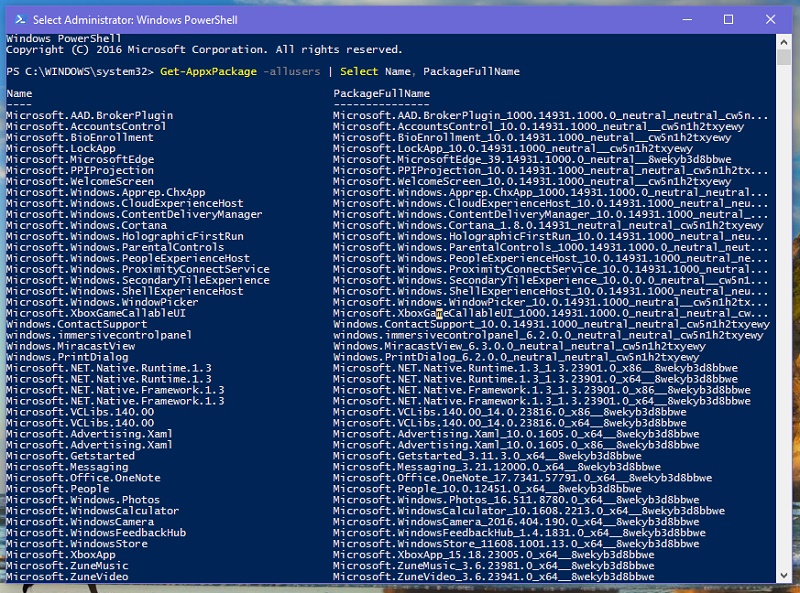Click full name 'Microsoft.WindowsStore_11608.1001.13.0_x64__8wekyb3d8bbwe'

click(516, 543)
